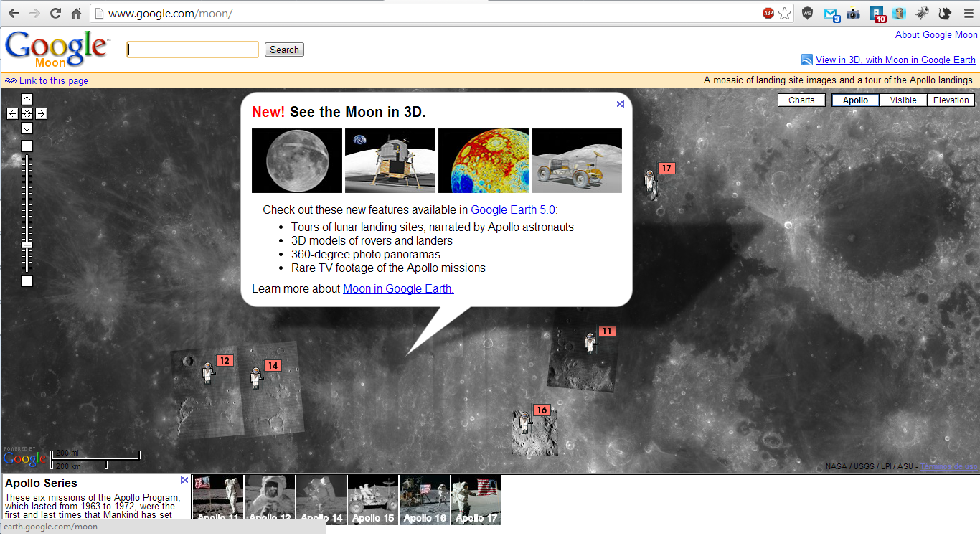Open the Chrome hamburger menu
Viewport: 980px width, 551px height.
click(x=969, y=13)
